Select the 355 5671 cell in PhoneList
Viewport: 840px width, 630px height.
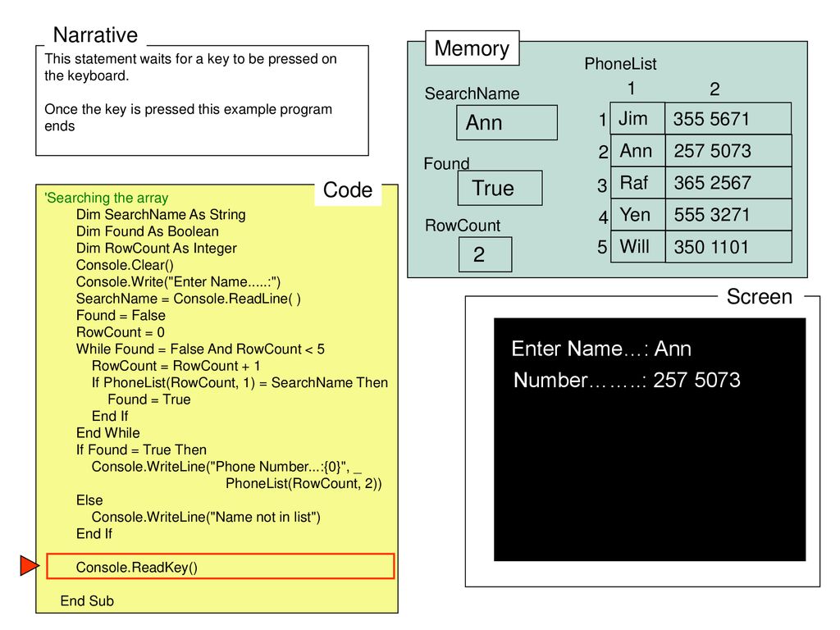pyautogui.click(x=728, y=118)
